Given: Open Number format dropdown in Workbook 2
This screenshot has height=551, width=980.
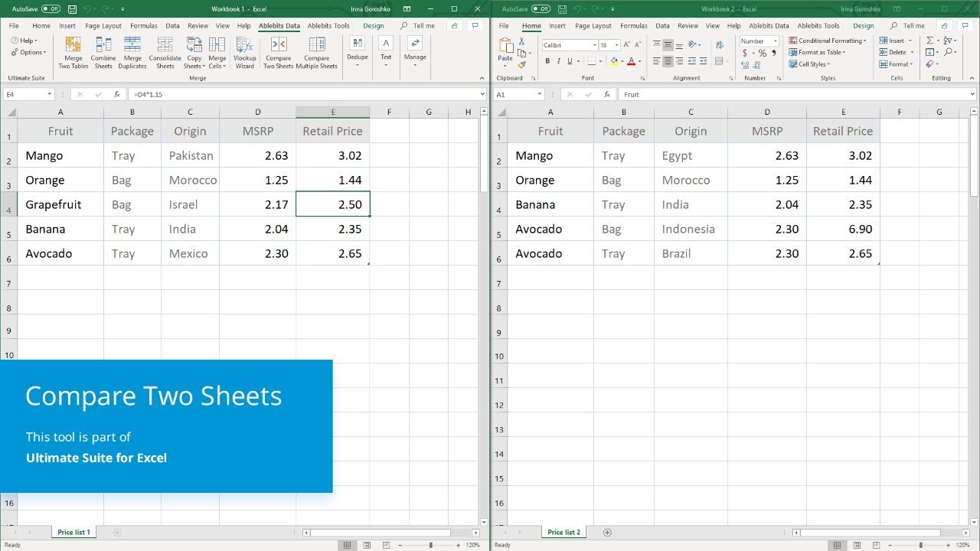Looking at the screenshot, I should pyautogui.click(x=775, y=41).
